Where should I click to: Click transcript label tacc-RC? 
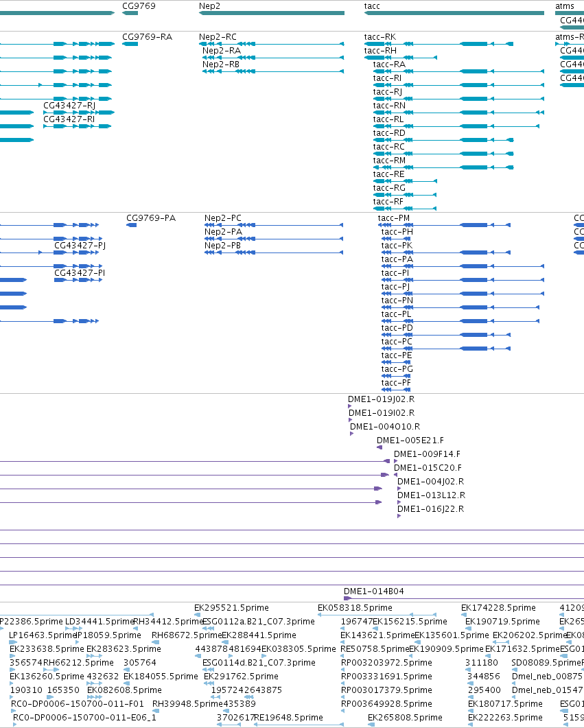(x=388, y=146)
